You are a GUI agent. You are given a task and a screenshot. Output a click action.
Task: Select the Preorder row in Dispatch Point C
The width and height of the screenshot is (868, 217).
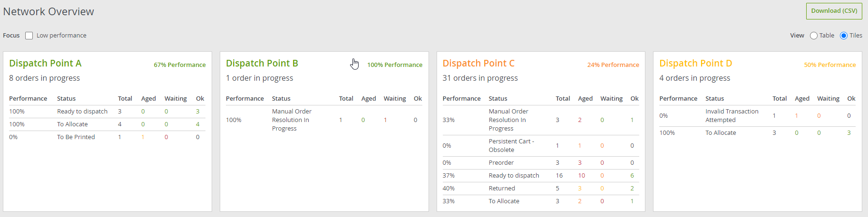pyautogui.click(x=501, y=162)
